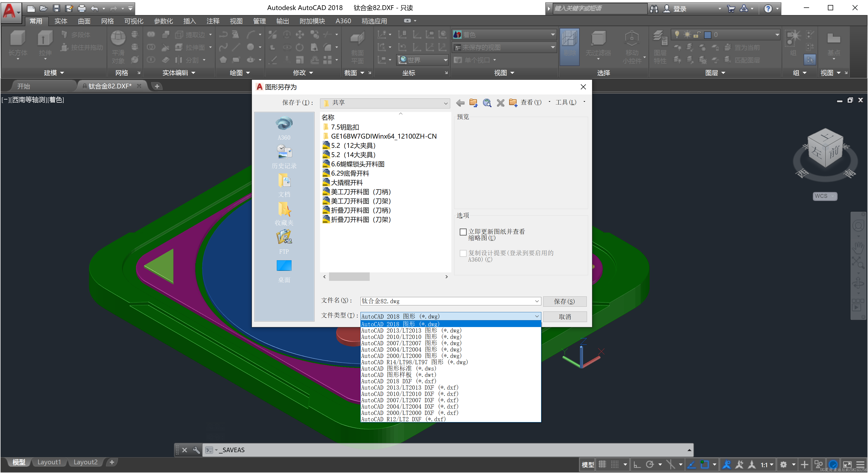Select the A360 location in places sidebar
Image resolution: width=868 pixels, height=473 pixels.
(x=284, y=128)
